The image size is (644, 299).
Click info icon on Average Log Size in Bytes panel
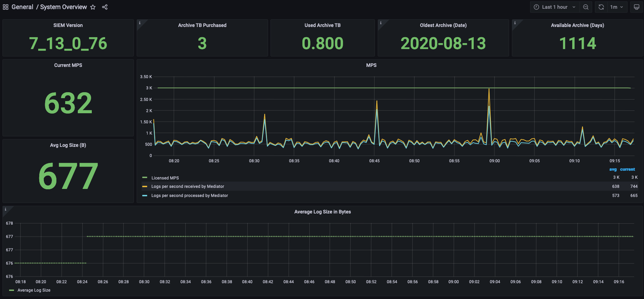6,210
